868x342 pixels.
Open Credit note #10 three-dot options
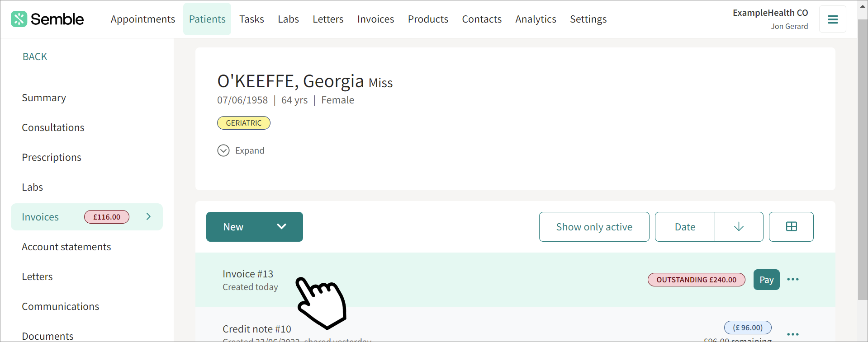click(792, 334)
